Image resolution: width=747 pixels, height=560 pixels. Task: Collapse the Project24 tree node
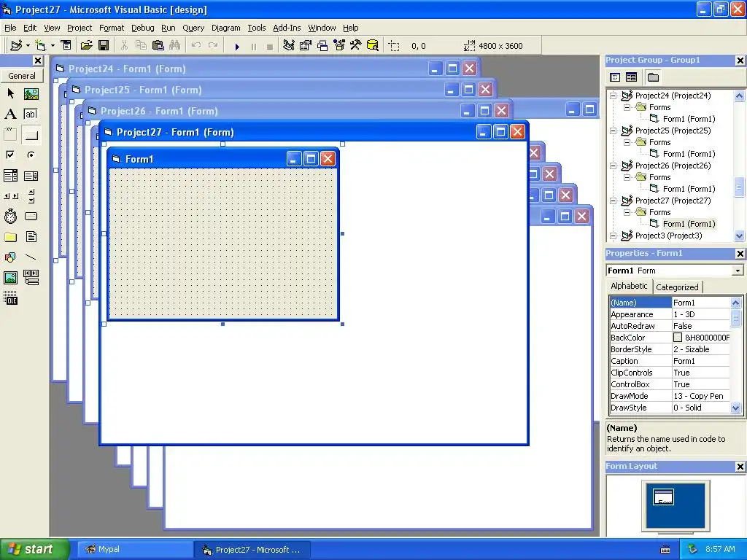point(614,96)
